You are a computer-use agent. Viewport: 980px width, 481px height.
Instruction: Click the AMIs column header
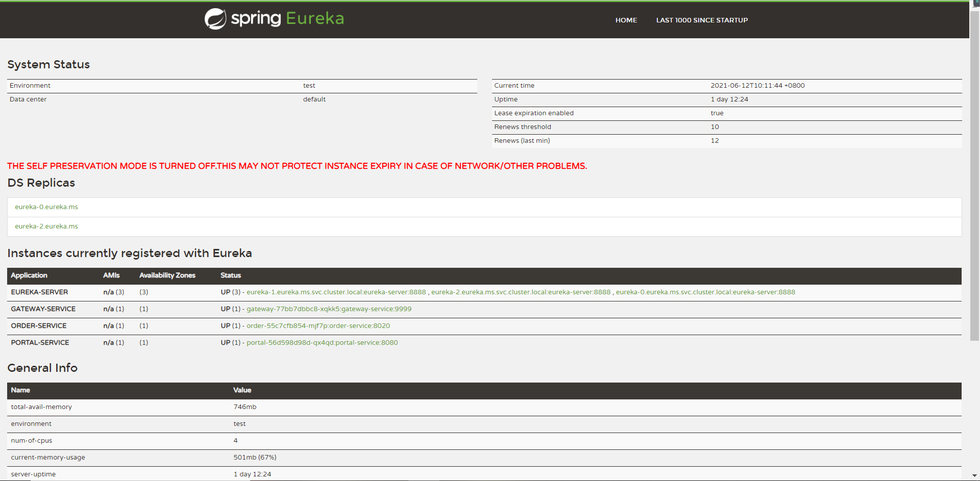tap(111, 275)
